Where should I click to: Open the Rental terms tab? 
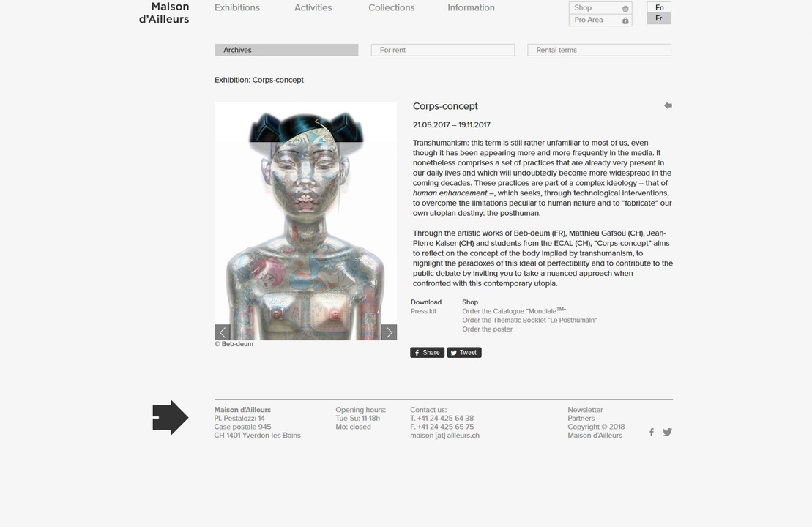[599, 50]
